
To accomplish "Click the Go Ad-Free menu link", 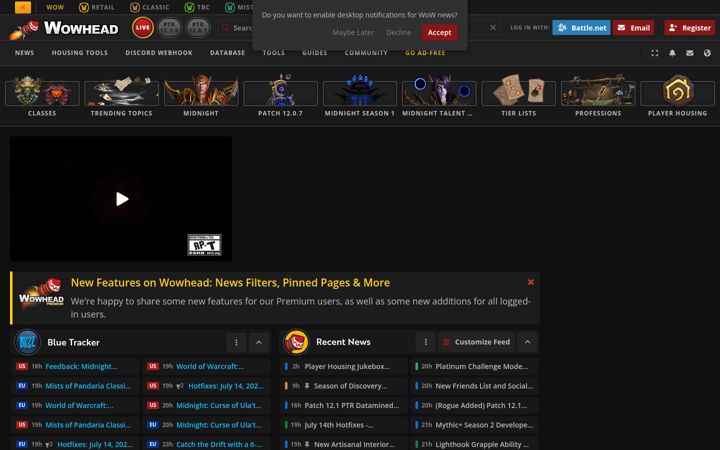I will (425, 53).
